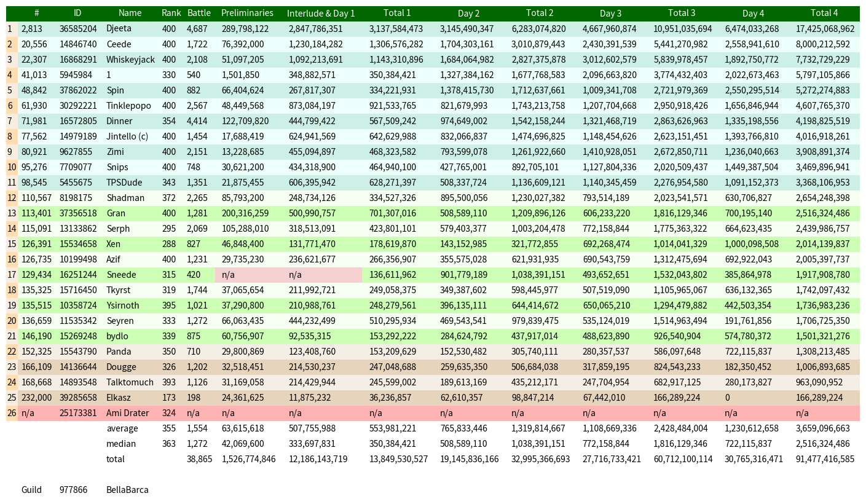Click row number 14
Screen dimensions: 866x504
tap(12, 229)
